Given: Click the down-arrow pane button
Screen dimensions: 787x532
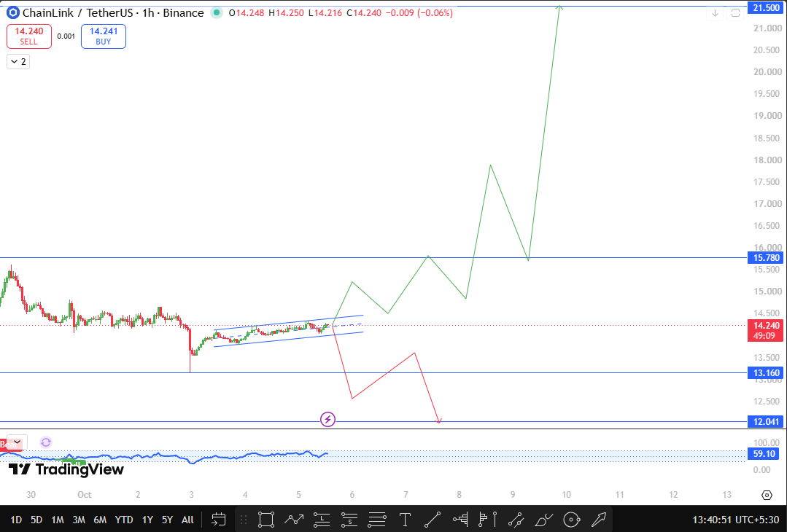Looking at the screenshot, I should (715, 13).
